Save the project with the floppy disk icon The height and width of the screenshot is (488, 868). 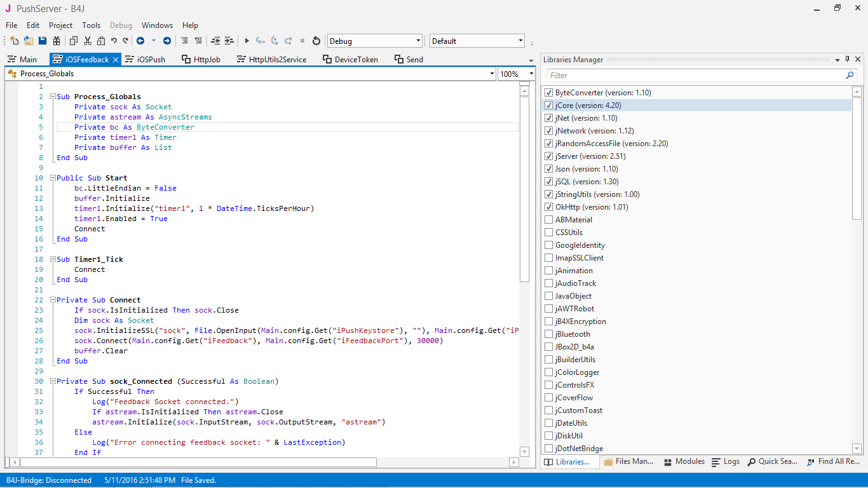[x=43, y=41]
